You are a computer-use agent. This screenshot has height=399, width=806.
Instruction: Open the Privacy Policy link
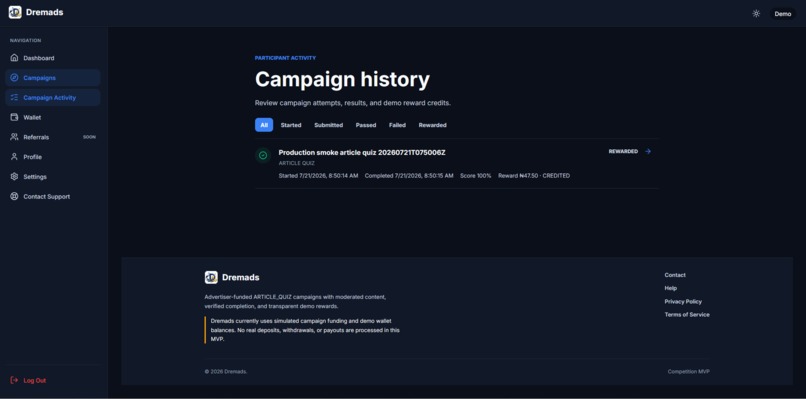(683, 302)
